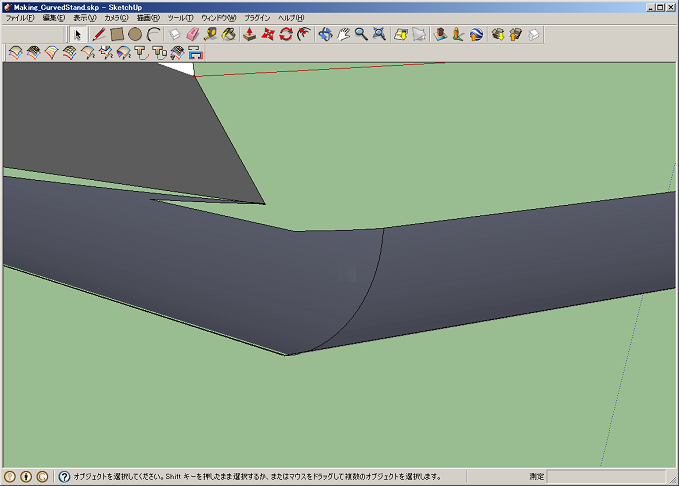This screenshot has width=679, height=486.
Task: Choose the Push/Pull tool
Action: (x=250, y=34)
